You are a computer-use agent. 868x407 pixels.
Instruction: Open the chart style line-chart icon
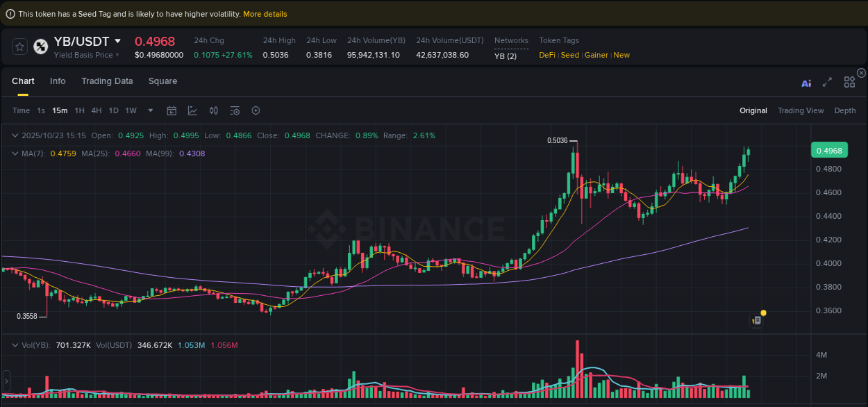click(192, 110)
